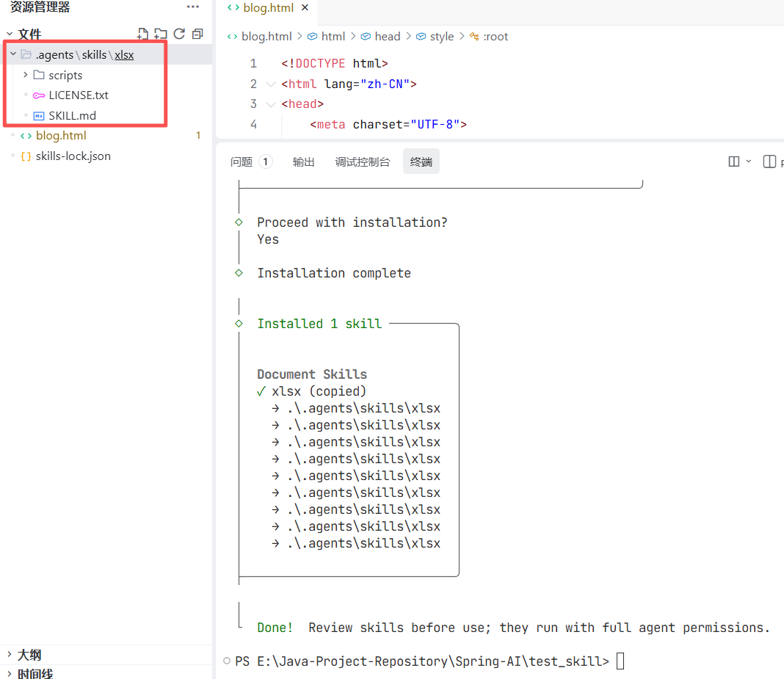The height and width of the screenshot is (679, 784).
Task: Click line number 1 in editor
Action: coord(253,64)
